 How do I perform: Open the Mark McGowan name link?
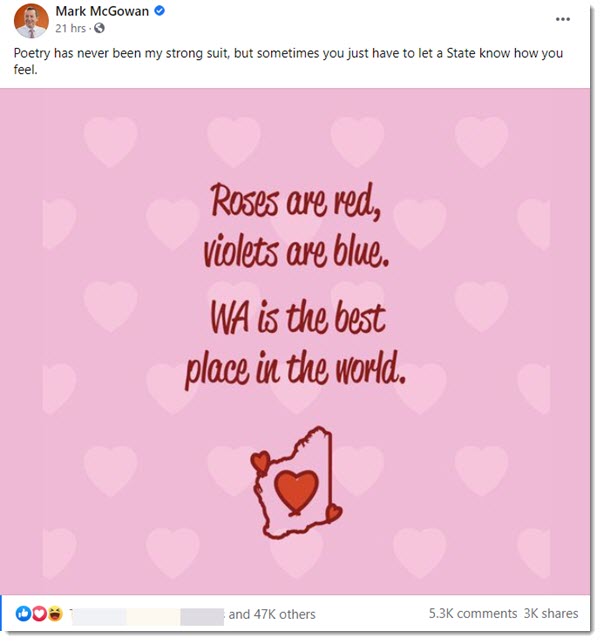[102, 11]
